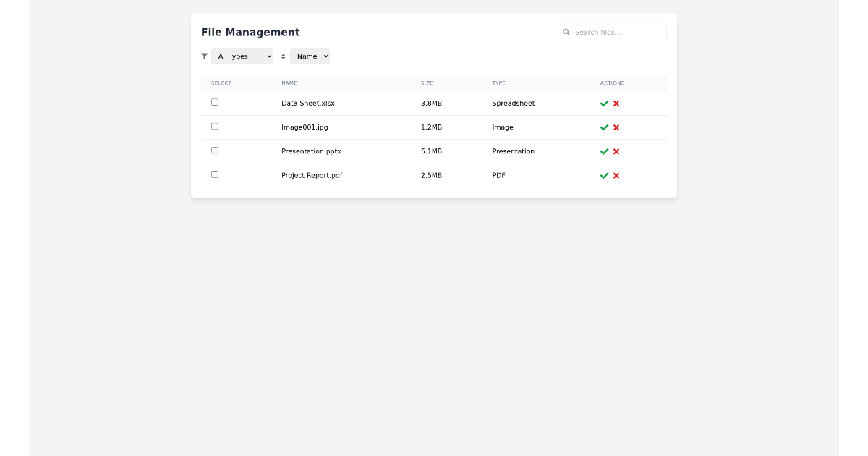Click the search magnifier icon
868x456 pixels.
pos(566,32)
